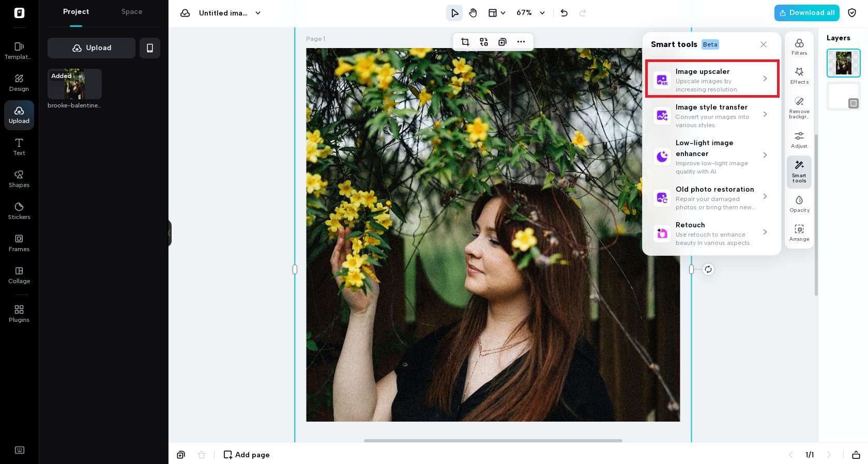868x464 pixels.
Task: Click Add page button
Action: [247, 455]
